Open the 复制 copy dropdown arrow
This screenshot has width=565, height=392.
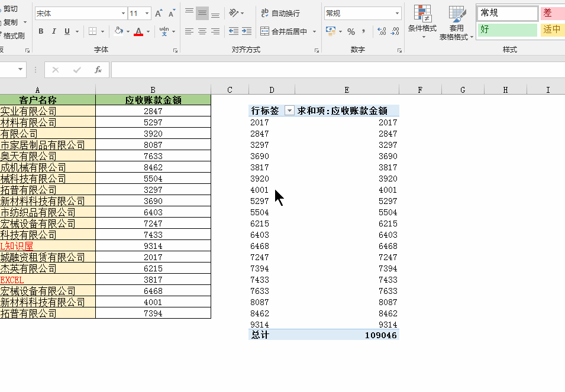(x=25, y=22)
